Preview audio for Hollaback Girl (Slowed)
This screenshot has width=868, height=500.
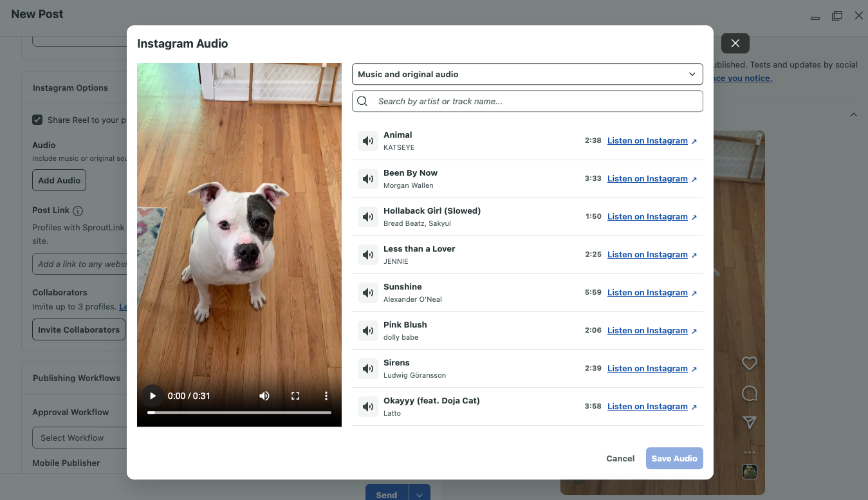368,217
